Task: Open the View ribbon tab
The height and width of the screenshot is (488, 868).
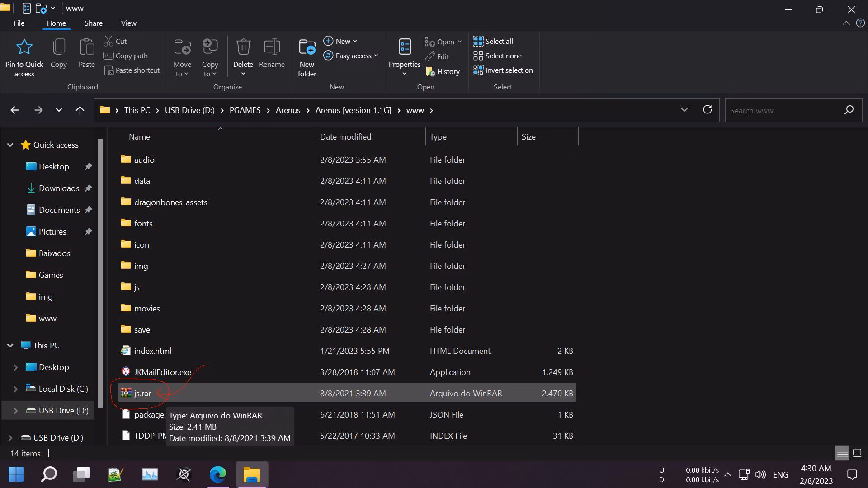Action: (x=128, y=23)
